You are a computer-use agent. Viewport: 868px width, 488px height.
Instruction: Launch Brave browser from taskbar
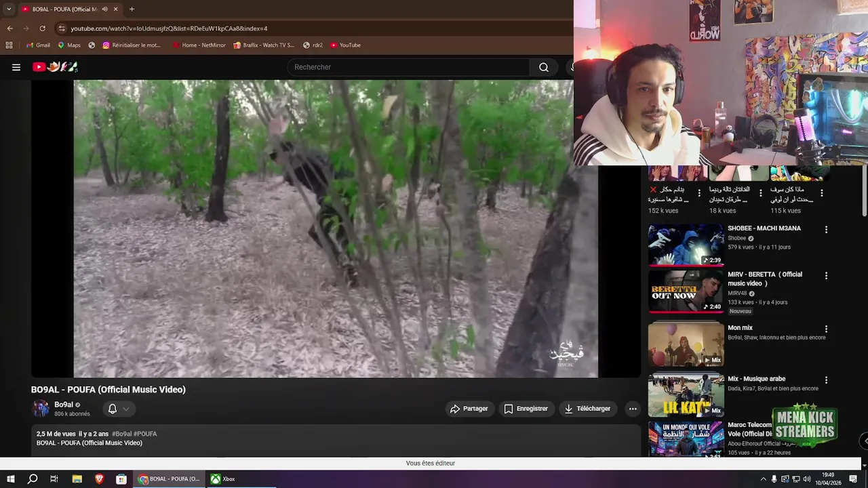click(x=99, y=479)
